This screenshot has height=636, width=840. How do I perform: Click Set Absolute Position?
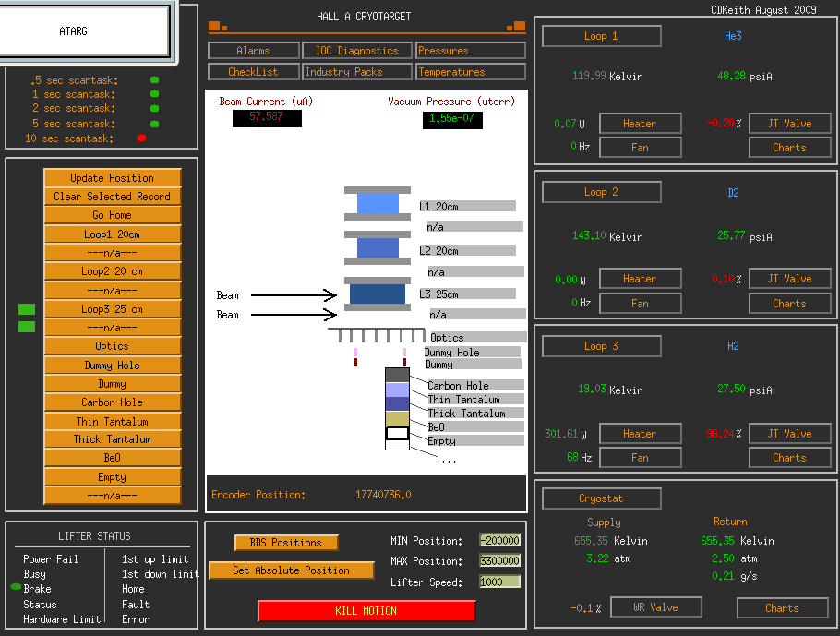coord(292,570)
